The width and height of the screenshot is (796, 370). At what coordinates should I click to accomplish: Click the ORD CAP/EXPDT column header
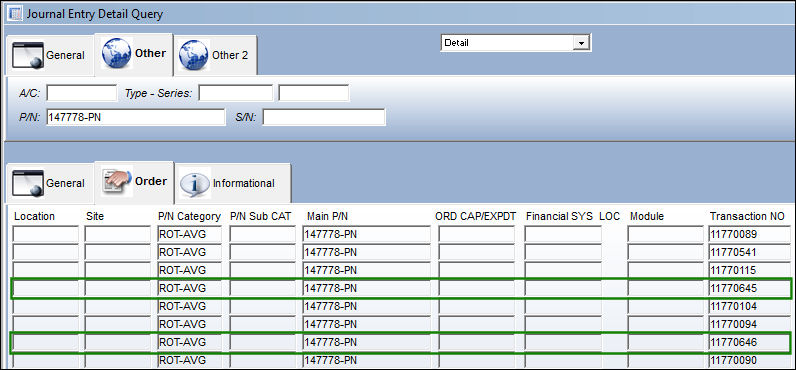coord(476,216)
